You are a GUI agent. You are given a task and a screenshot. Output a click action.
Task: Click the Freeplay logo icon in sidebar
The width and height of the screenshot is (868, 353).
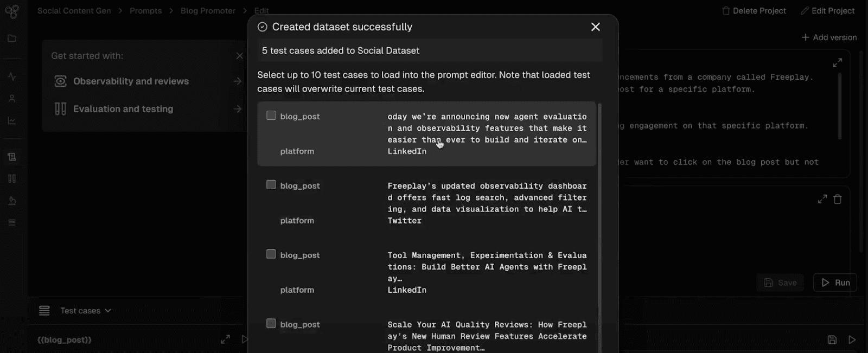(x=11, y=11)
